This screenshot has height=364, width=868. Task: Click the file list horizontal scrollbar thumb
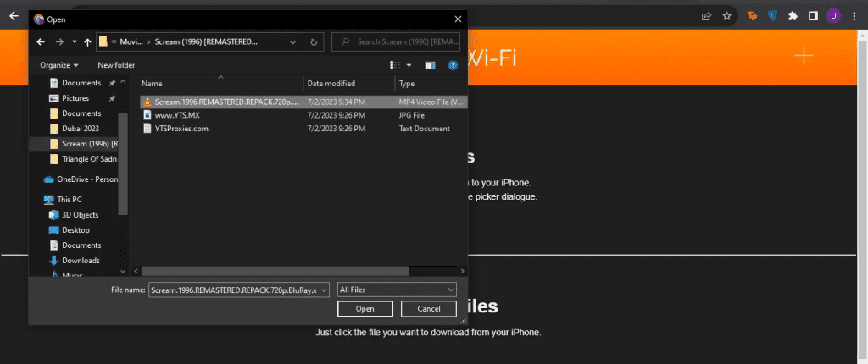pos(275,271)
